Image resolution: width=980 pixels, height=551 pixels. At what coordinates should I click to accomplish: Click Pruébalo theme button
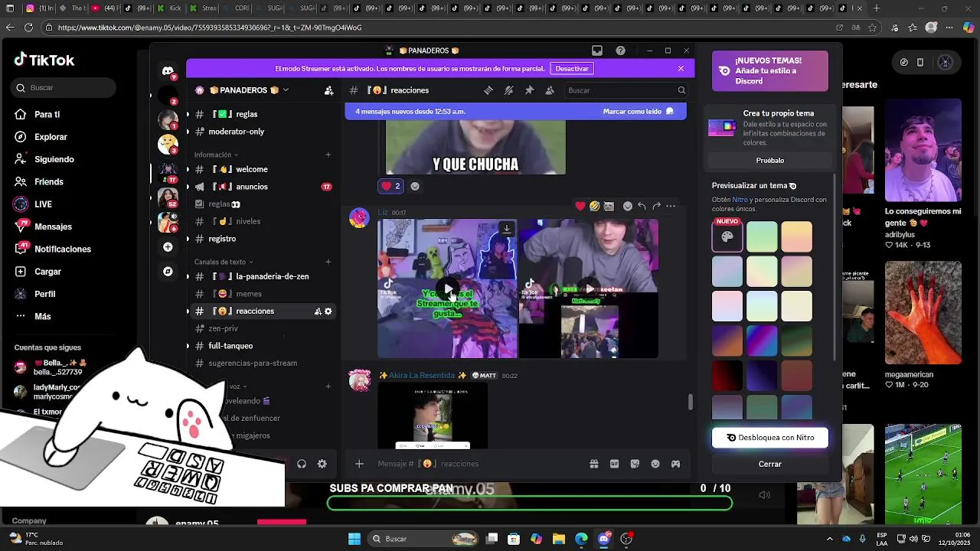tap(770, 161)
